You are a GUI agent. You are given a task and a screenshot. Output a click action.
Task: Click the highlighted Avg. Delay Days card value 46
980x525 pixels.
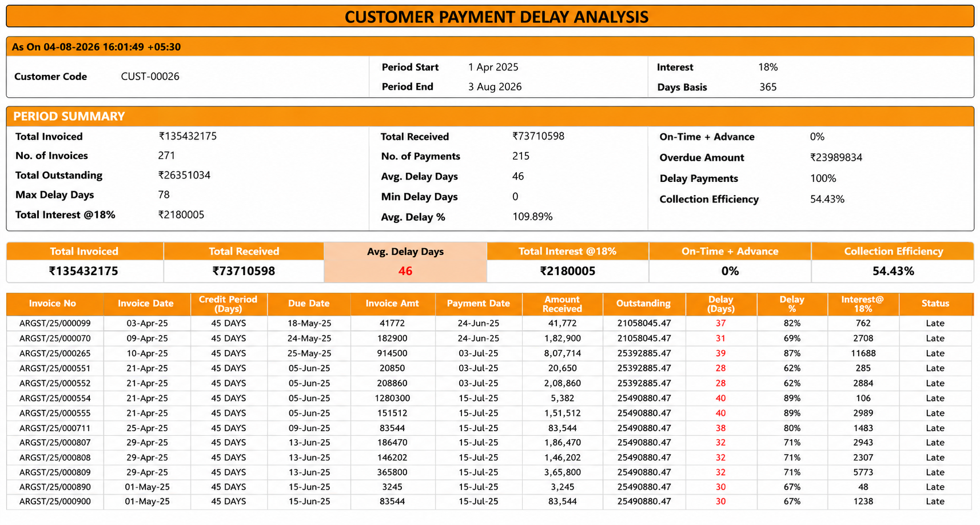pyautogui.click(x=405, y=271)
